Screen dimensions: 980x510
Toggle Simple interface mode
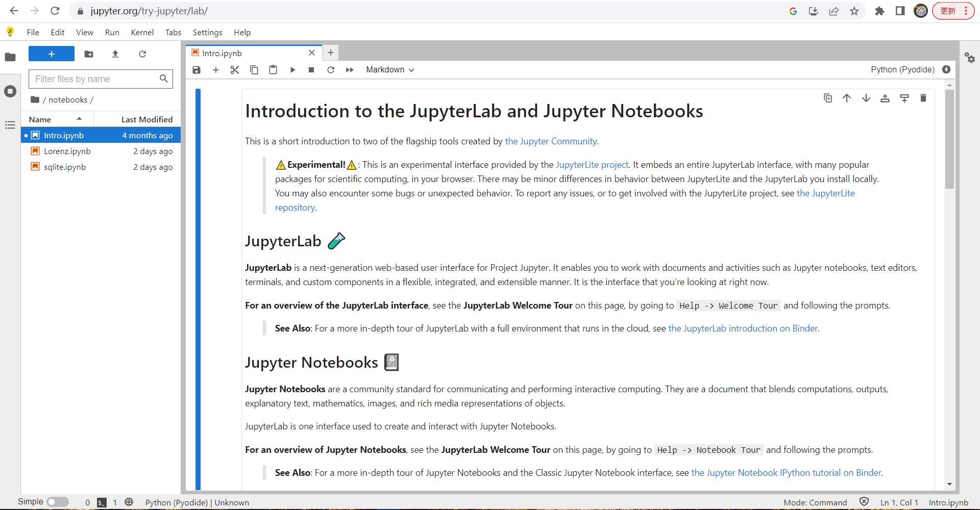tap(58, 502)
